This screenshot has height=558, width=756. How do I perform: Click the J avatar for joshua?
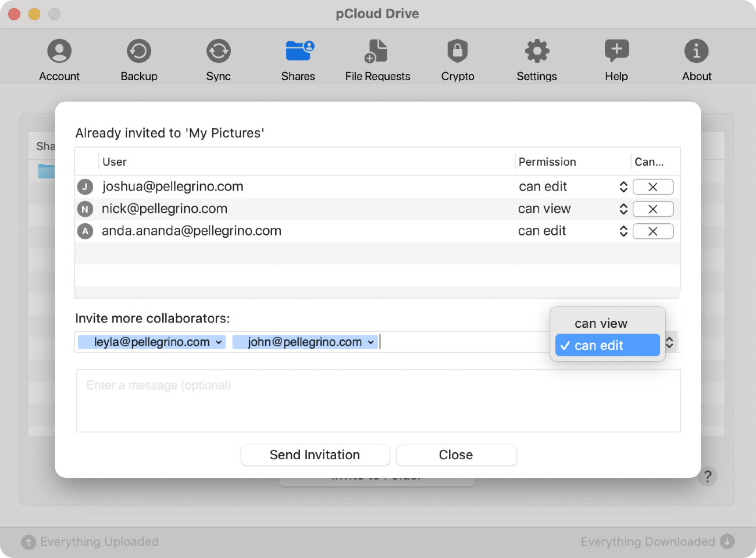[85, 187]
